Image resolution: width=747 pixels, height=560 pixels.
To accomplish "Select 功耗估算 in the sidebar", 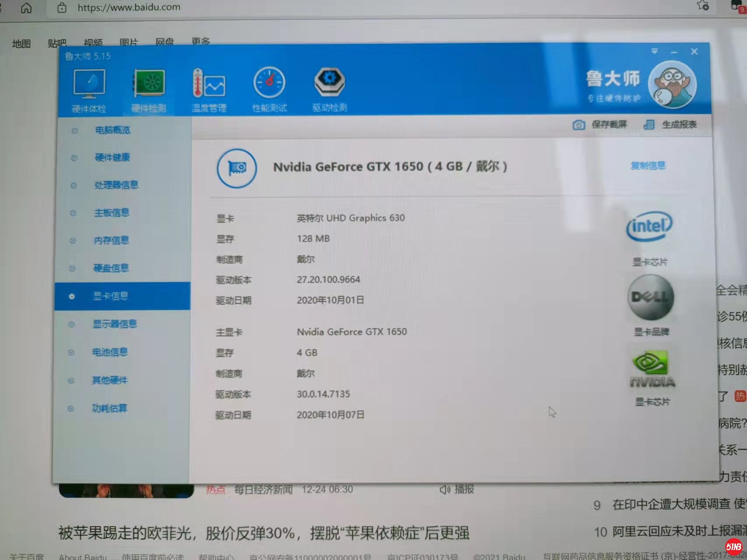I will 109,409.
